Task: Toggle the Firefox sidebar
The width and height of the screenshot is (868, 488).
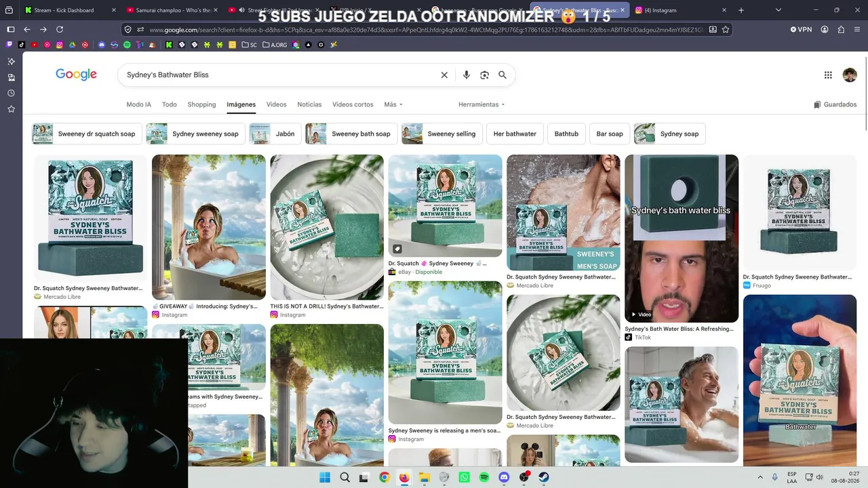Action: point(11,30)
